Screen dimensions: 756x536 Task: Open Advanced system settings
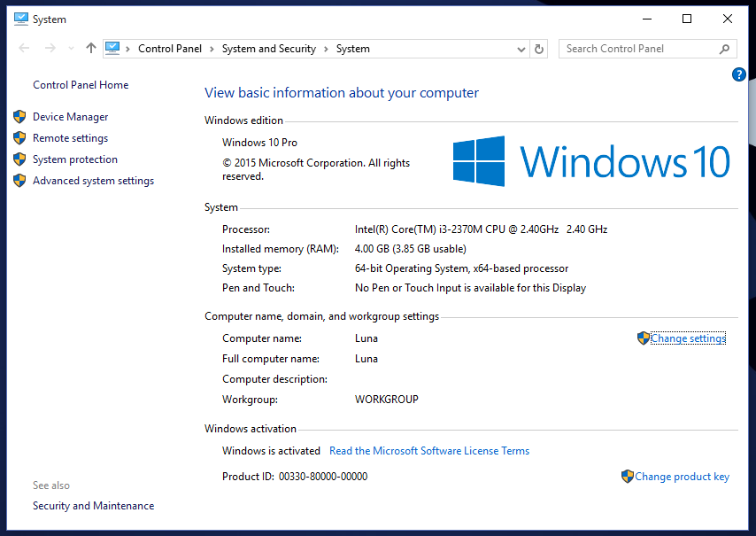(x=94, y=181)
